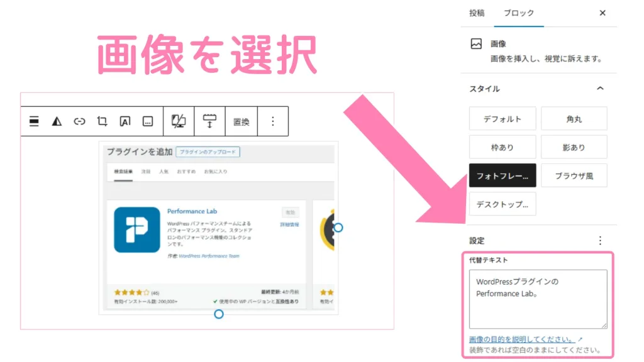Select the デフォルト image style
This screenshot has height=362, width=644.
(x=502, y=118)
